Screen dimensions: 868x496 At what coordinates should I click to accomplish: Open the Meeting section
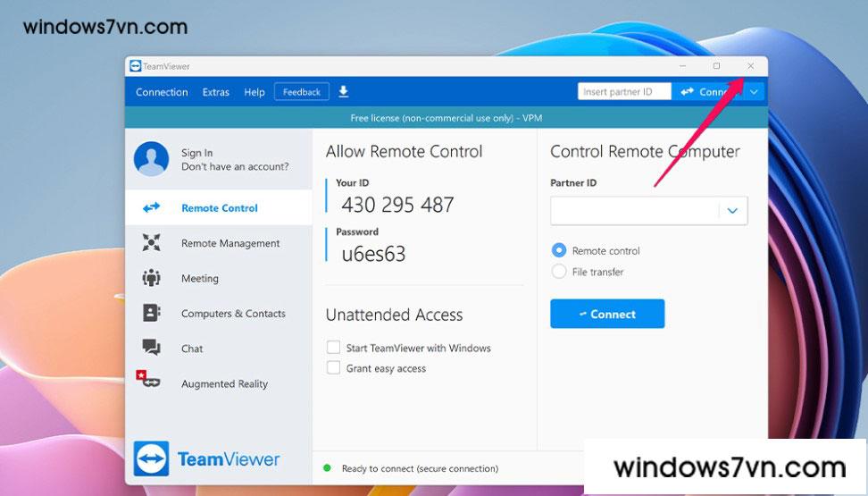(x=219, y=278)
